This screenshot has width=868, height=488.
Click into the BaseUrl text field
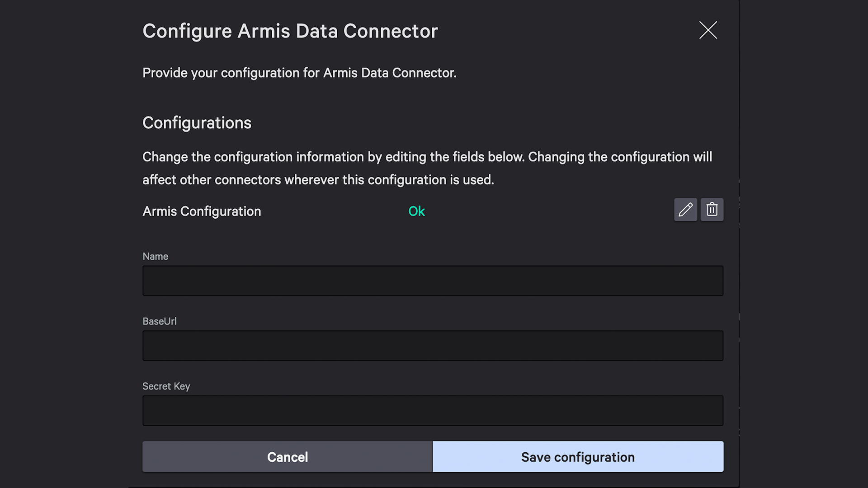[433, 346]
